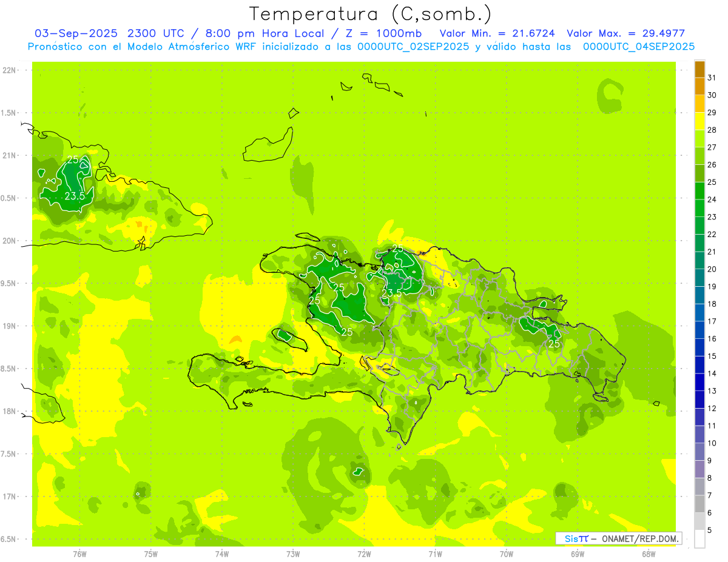Click the green legend swatch between 24 and 25
This screenshot has height=562, width=728.
coord(699,191)
